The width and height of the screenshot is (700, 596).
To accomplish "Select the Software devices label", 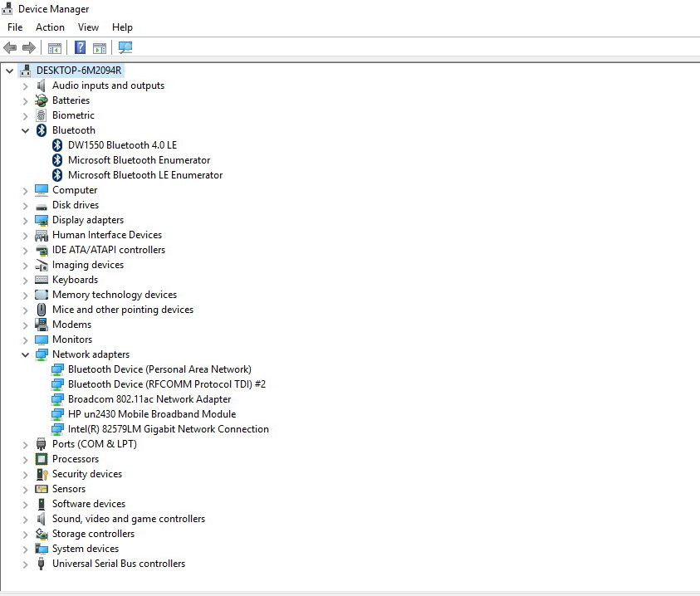I will pyautogui.click(x=89, y=504).
